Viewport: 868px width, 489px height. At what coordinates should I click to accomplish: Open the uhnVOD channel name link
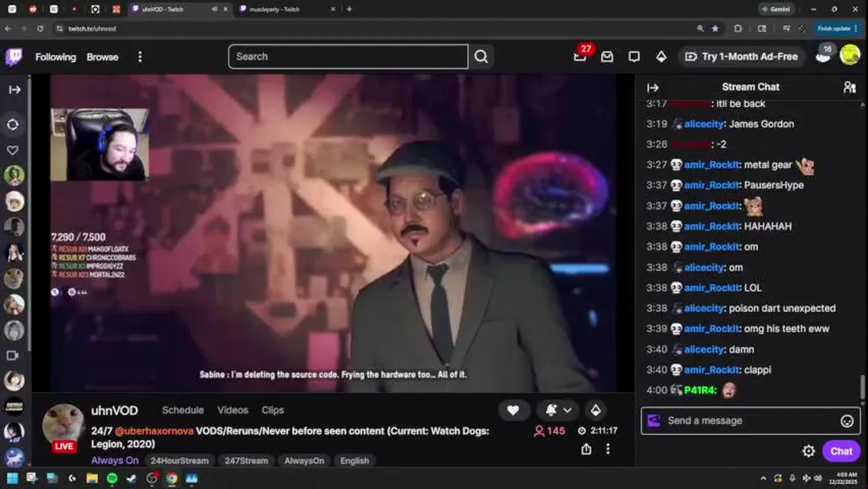tap(115, 411)
